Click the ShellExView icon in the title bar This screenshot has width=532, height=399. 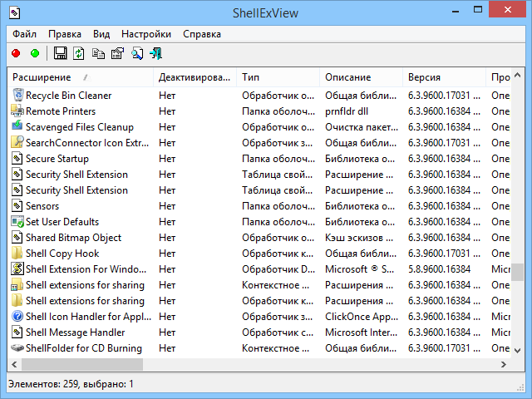point(15,13)
